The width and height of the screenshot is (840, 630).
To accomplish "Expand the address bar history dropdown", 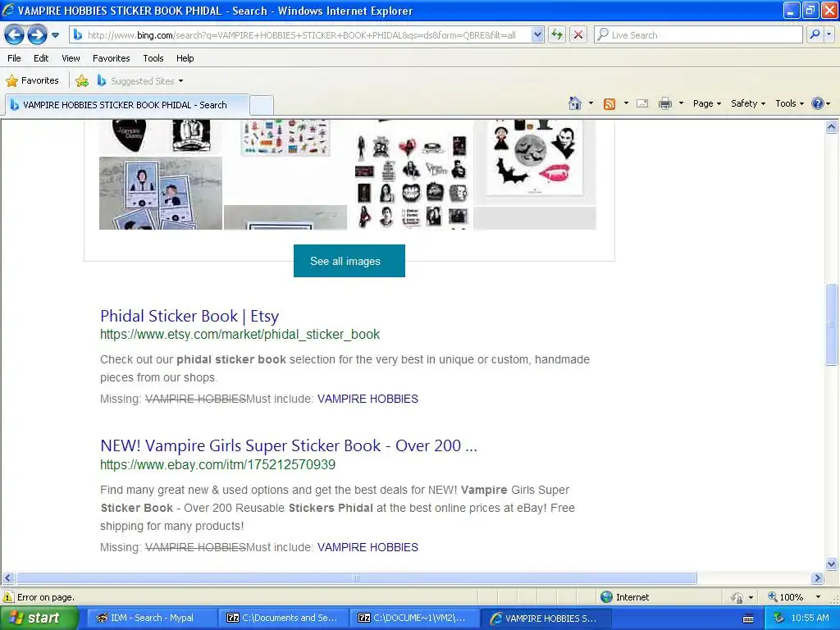I will tap(537, 35).
